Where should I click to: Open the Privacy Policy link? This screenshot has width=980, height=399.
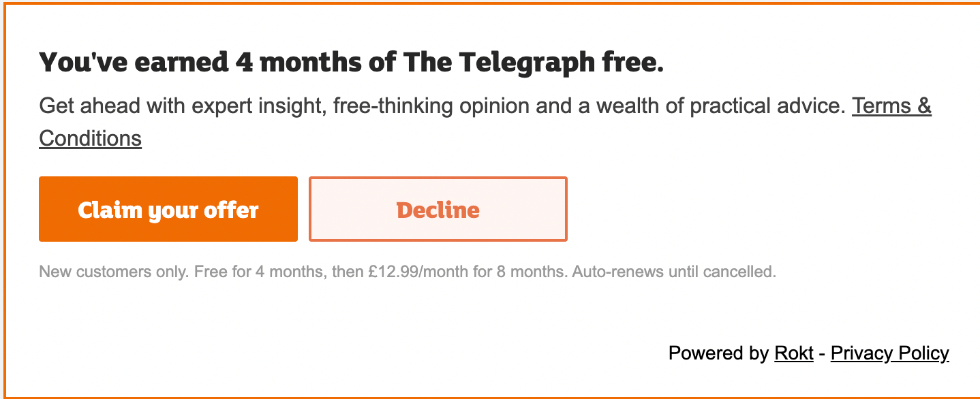(x=889, y=353)
